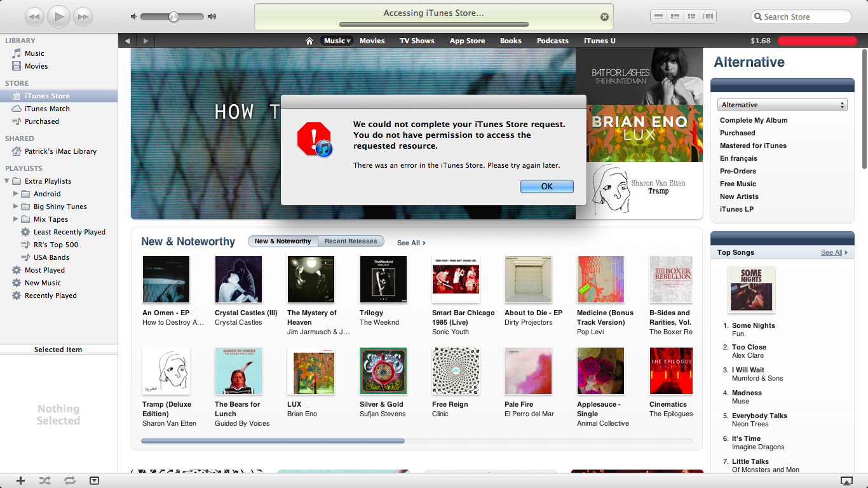Click the $1.68 account balance
This screenshot has width=868, height=488.
tap(761, 41)
